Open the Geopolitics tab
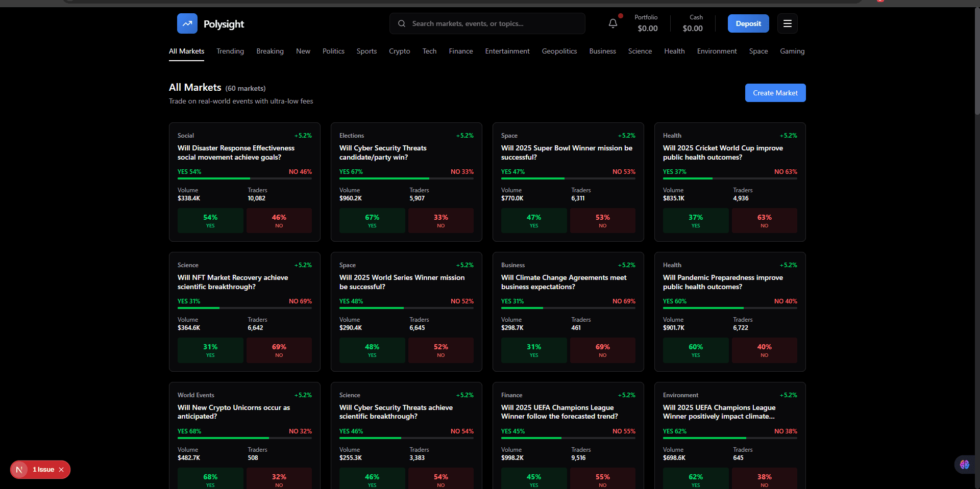 [559, 51]
